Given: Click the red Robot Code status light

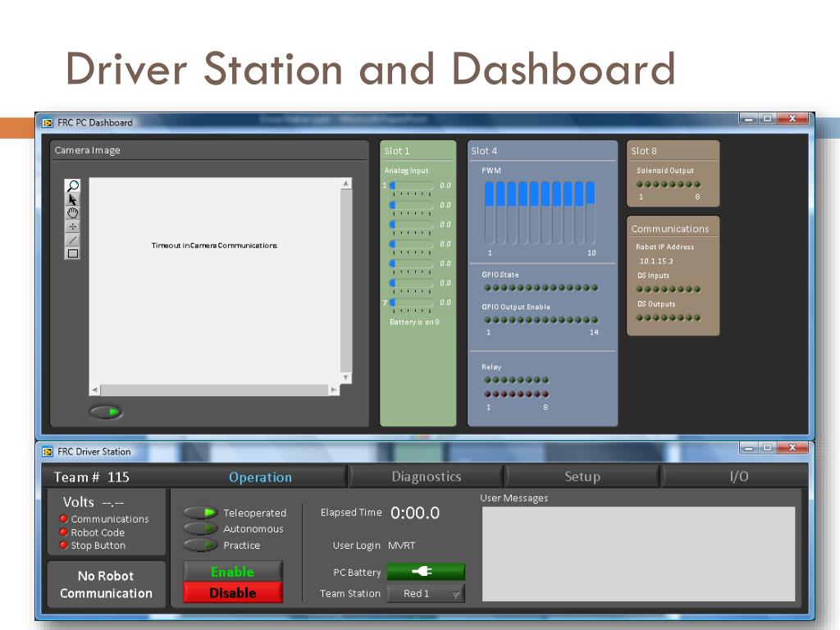Looking at the screenshot, I should tap(63, 532).
